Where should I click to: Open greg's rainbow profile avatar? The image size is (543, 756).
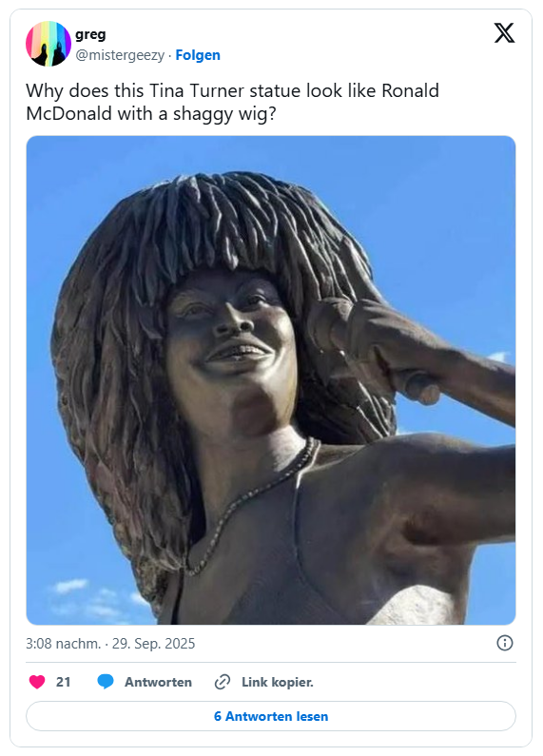[x=48, y=44]
